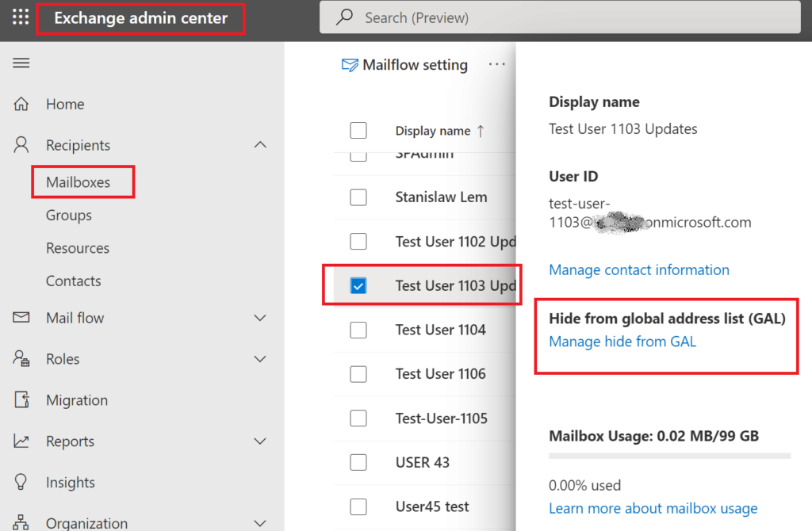Open the app launcher waffle icon
This screenshot has height=531, width=812.
pyautogui.click(x=21, y=17)
